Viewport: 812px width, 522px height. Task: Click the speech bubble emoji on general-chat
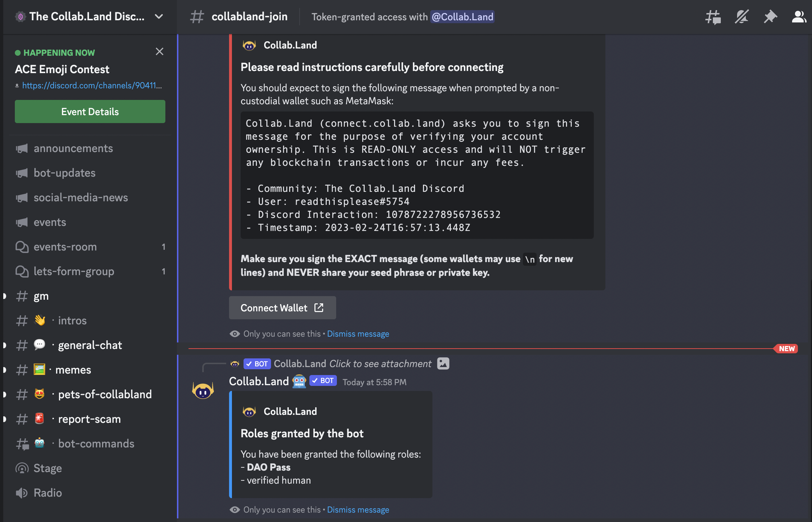[40, 345]
